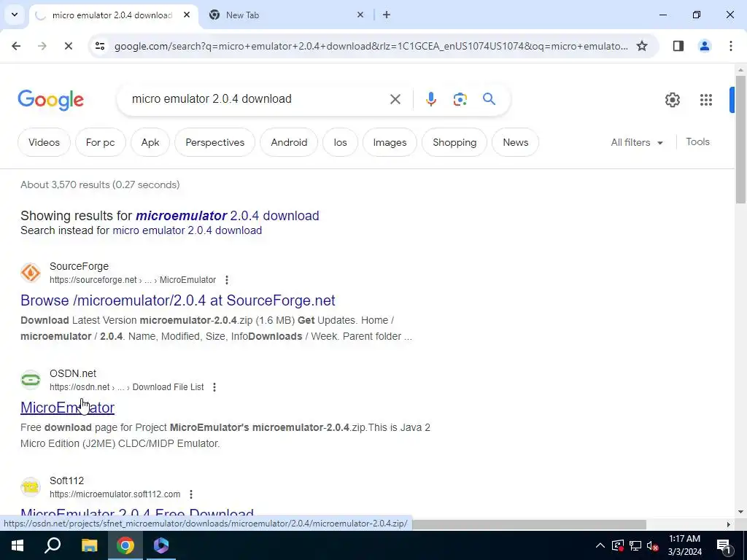Switch to Chrome in taskbar

pyautogui.click(x=125, y=545)
